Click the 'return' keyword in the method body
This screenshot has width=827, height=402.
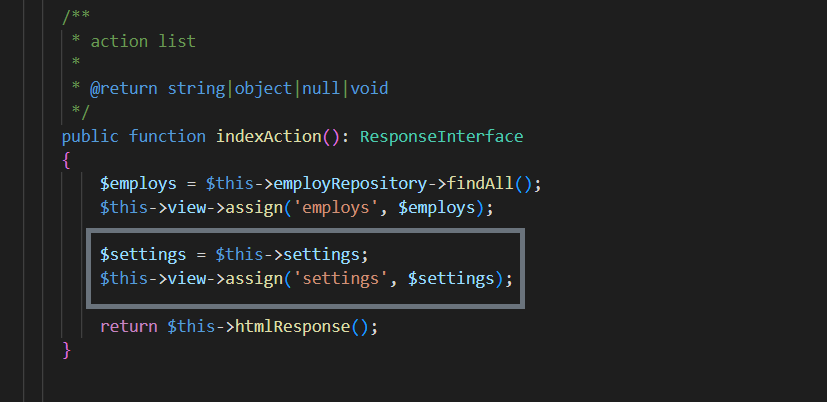click(128, 326)
